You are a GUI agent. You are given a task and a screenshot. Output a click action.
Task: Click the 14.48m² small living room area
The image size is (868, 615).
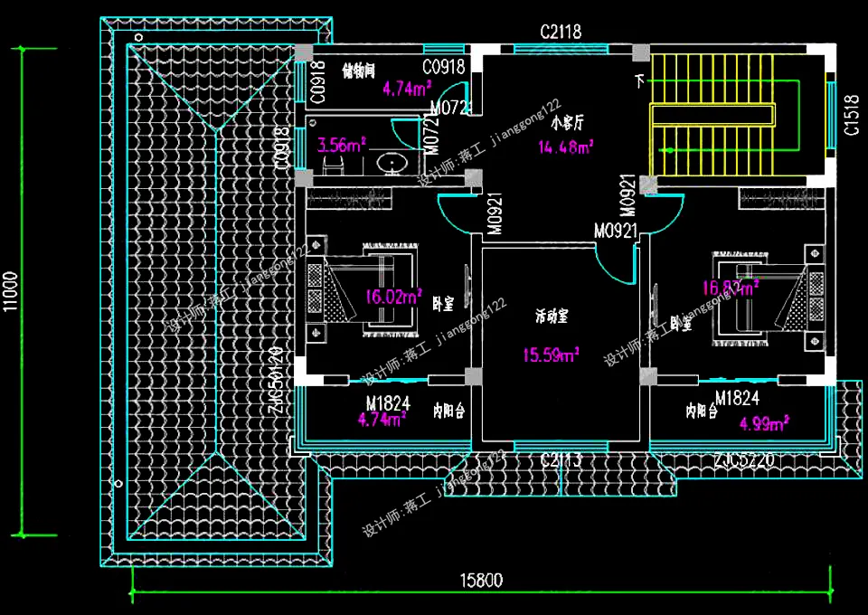pyautogui.click(x=565, y=147)
